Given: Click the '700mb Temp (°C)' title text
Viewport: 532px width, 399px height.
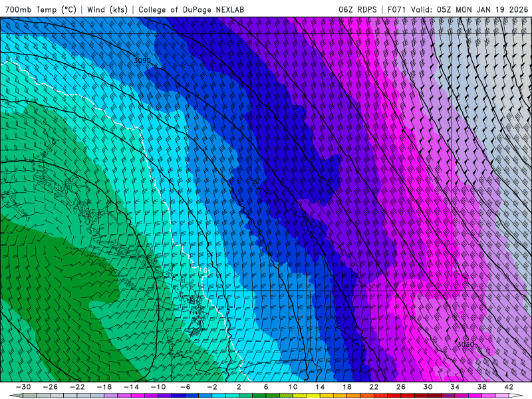Looking at the screenshot, I should pos(41,9).
